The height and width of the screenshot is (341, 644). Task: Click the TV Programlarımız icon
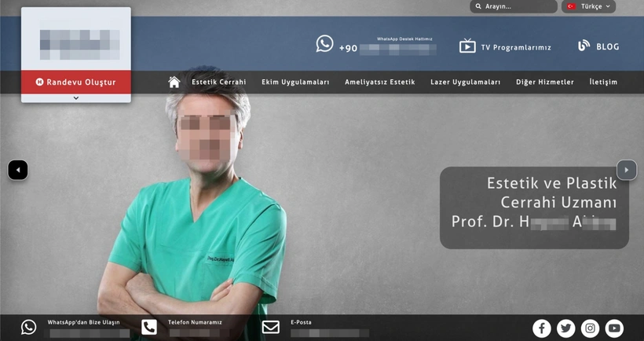[467, 46]
